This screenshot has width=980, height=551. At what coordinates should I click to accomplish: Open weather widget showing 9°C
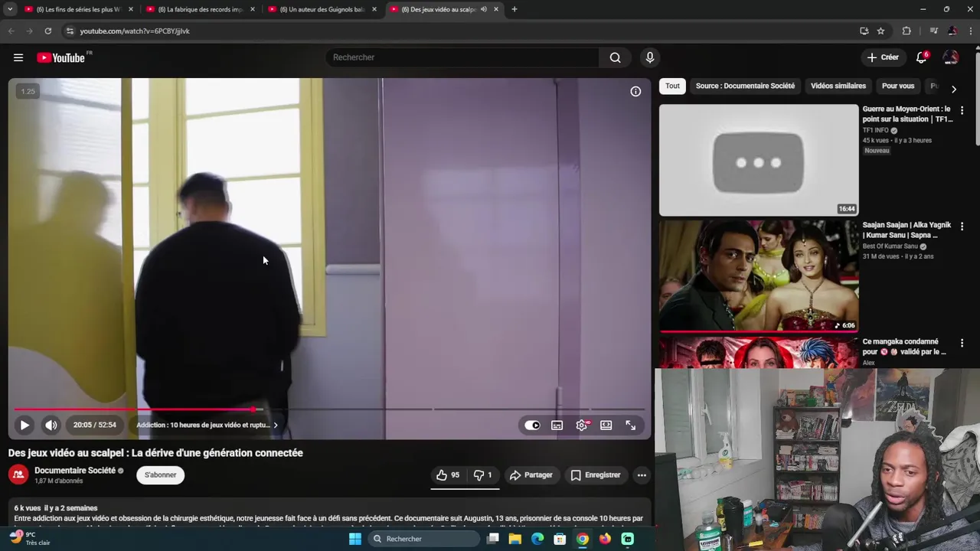pos(29,539)
